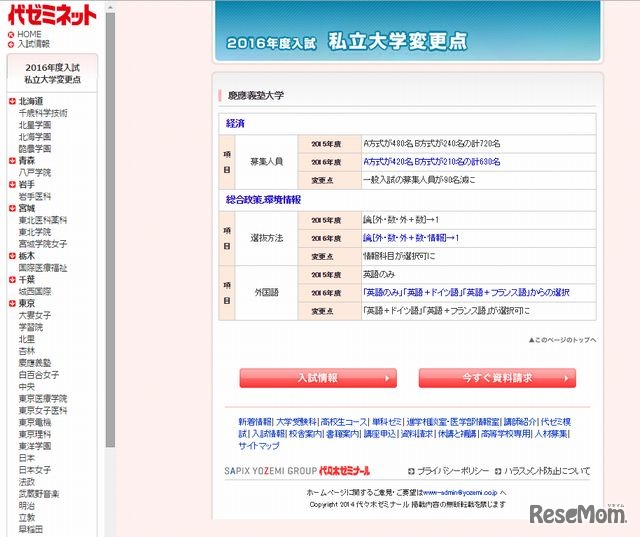
Task: Open the プライバシーポリシー link
Action: (453, 471)
